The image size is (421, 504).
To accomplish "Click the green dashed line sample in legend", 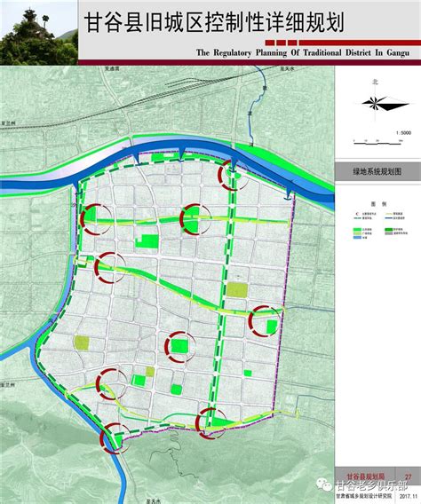I will click(x=358, y=218).
